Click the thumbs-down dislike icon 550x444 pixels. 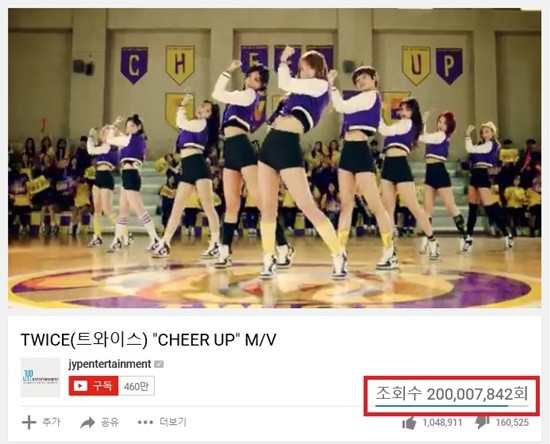tap(482, 422)
